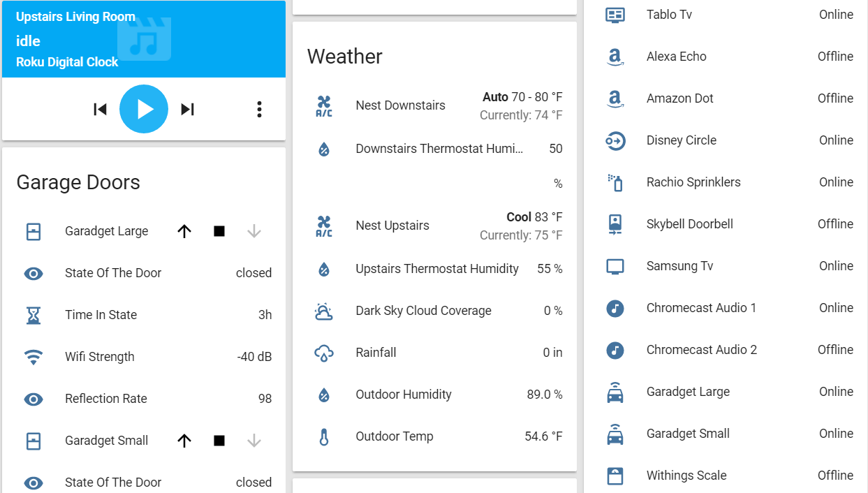Viewport: 868px width, 493px height.
Task: Click the Downstairs Thermostat Humidity droplet icon
Action: pos(324,149)
